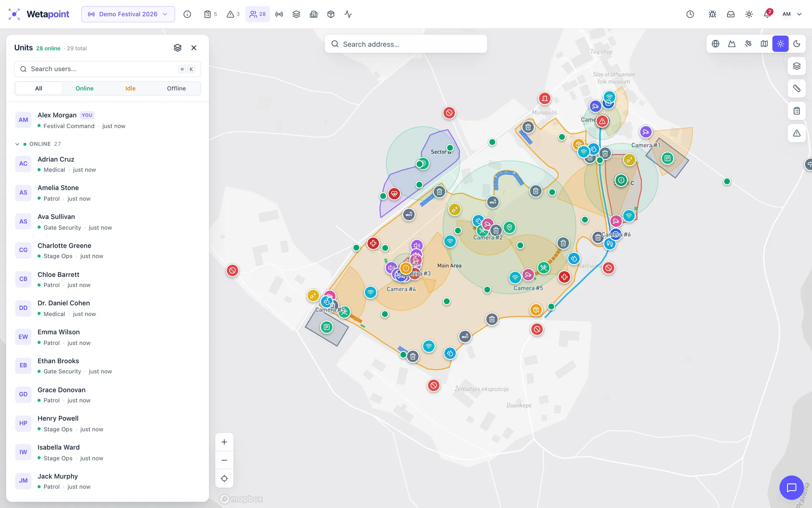The height and width of the screenshot is (508, 812).
Task: Open layer options in Units panel header
Action: (x=178, y=48)
